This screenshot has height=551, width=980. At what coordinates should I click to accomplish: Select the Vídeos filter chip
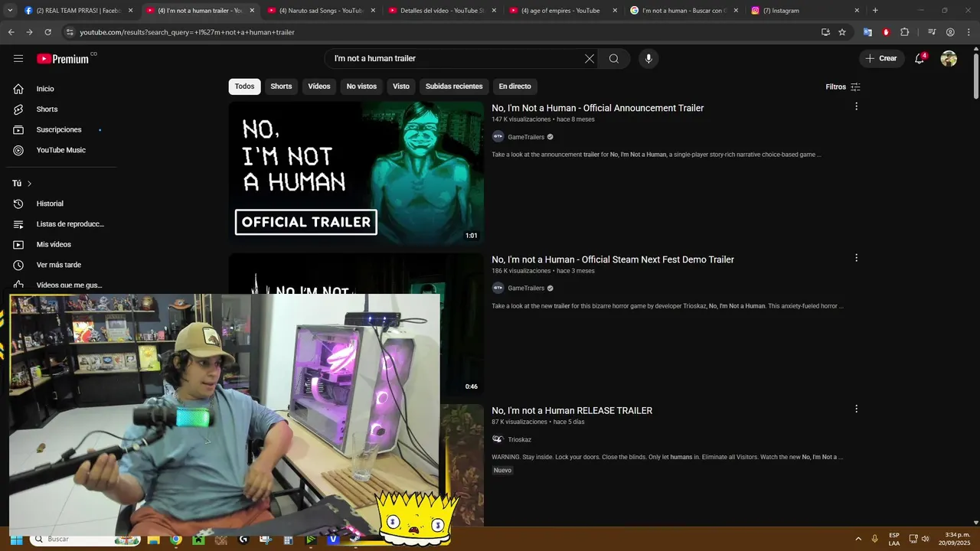pos(319,86)
